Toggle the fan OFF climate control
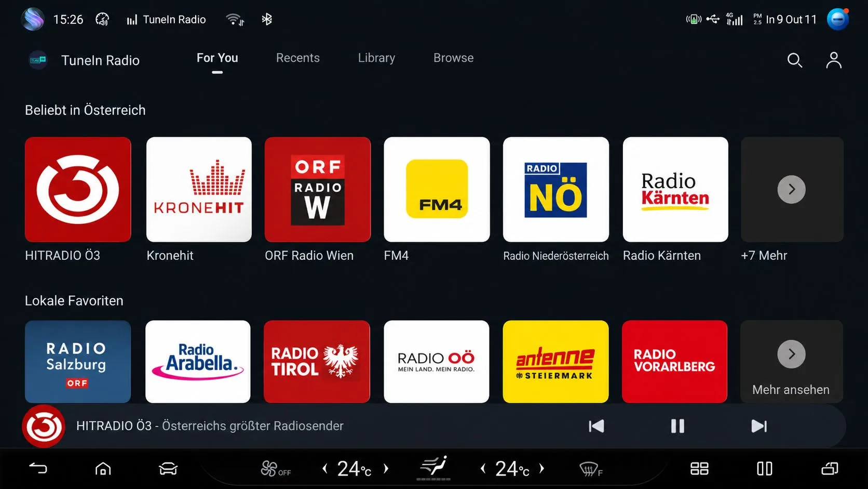The width and height of the screenshot is (868, 489). pos(276,469)
